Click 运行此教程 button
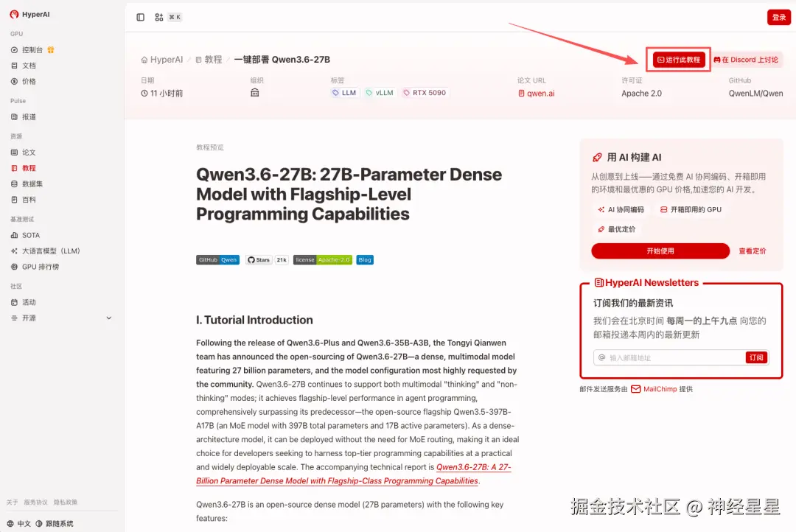Image resolution: width=796 pixels, height=532 pixels. tap(679, 60)
